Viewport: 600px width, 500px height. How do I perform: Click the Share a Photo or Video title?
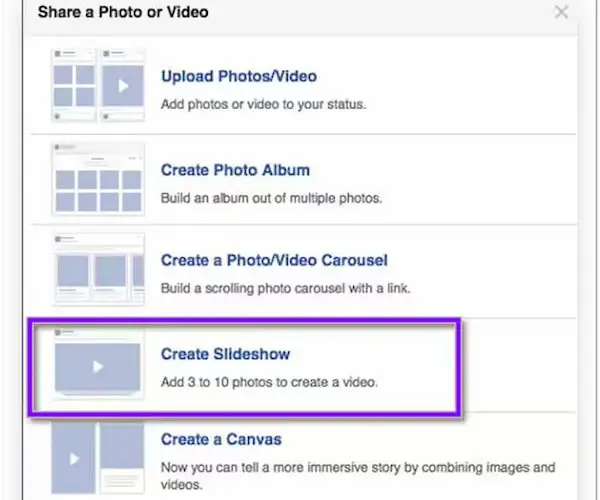click(123, 12)
